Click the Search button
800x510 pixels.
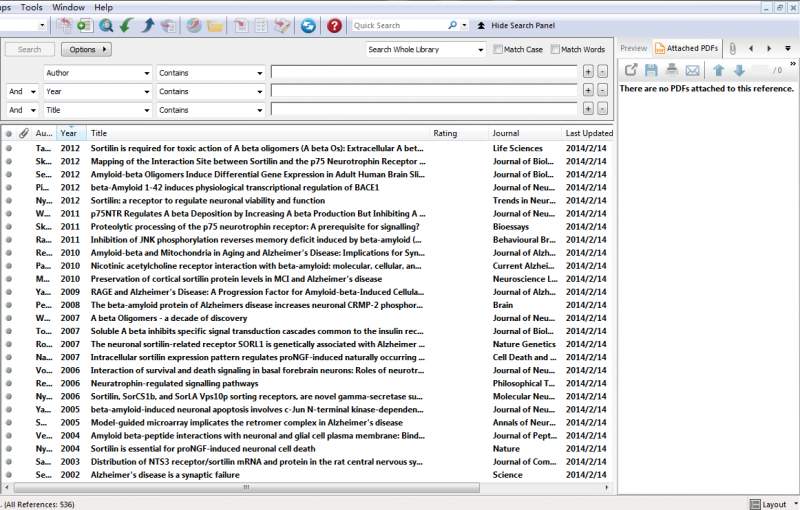click(x=30, y=49)
